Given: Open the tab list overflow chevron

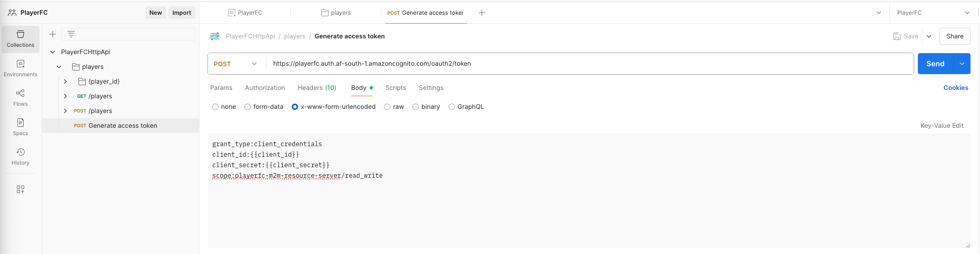Looking at the screenshot, I should pos(879,13).
